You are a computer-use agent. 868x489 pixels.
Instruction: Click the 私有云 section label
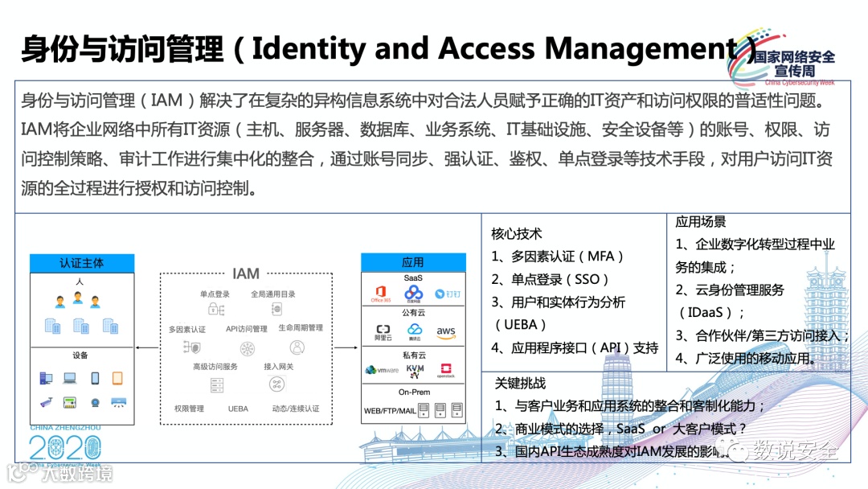point(414,355)
